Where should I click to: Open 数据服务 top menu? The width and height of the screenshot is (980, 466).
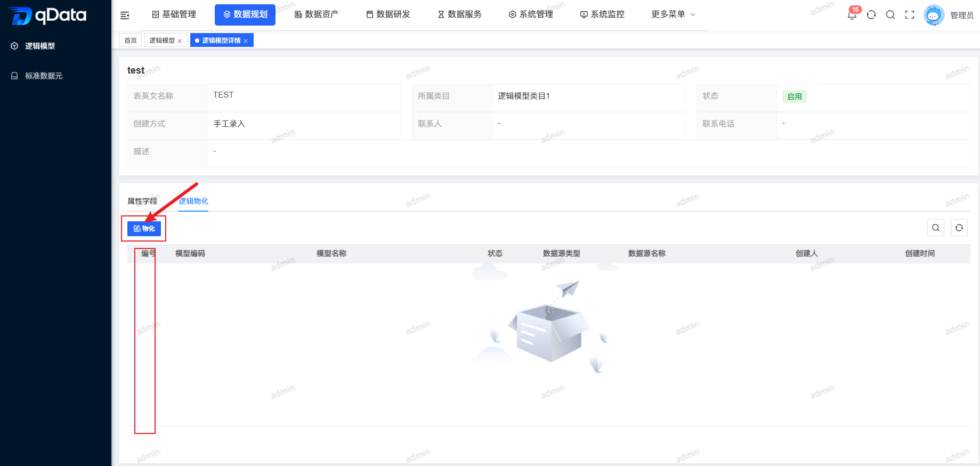[459, 14]
